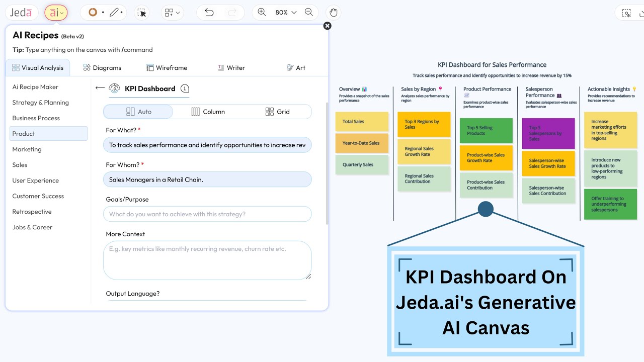Click the KPI Dashboard gauge icon
This screenshot has width=644, height=362.
point(115,88)
